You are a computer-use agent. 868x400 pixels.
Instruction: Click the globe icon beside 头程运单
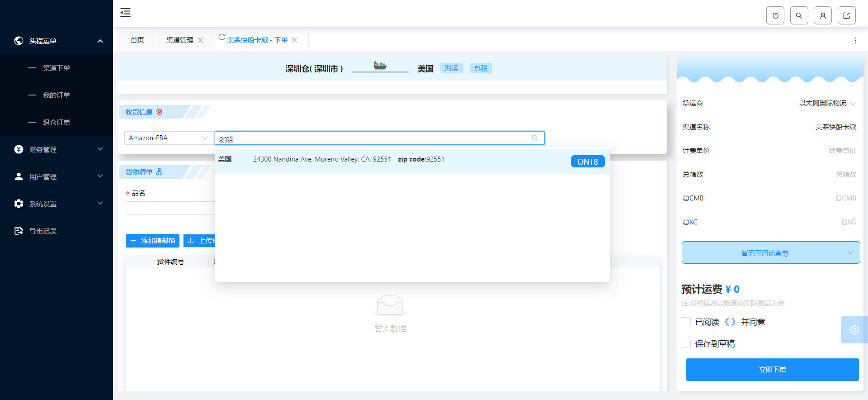(x=19, y=41)
